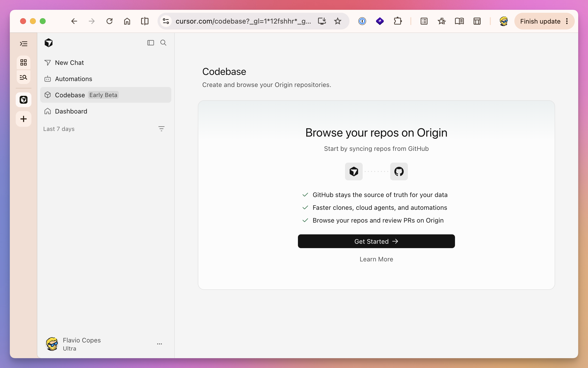Search chats with magnifier icon
This screenshot has height=368, width=588.
click(163, 43)
